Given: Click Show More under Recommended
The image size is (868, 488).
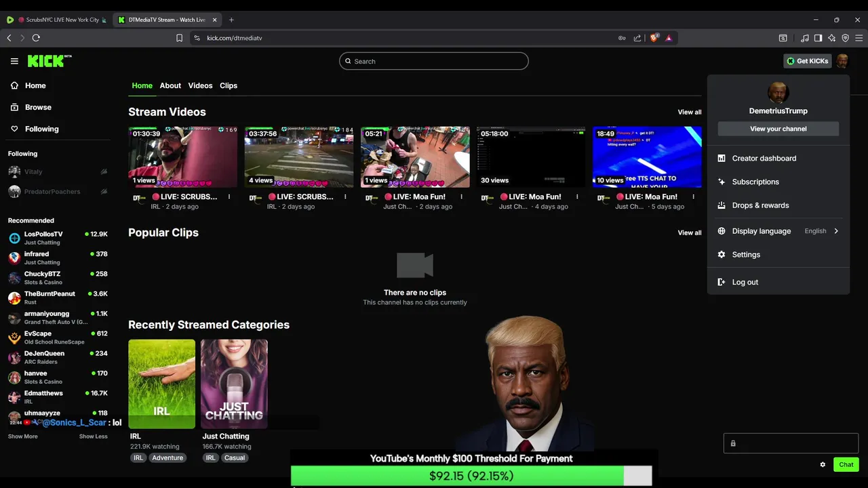Looking at the screenshot, I should click(x=22, y=436).
